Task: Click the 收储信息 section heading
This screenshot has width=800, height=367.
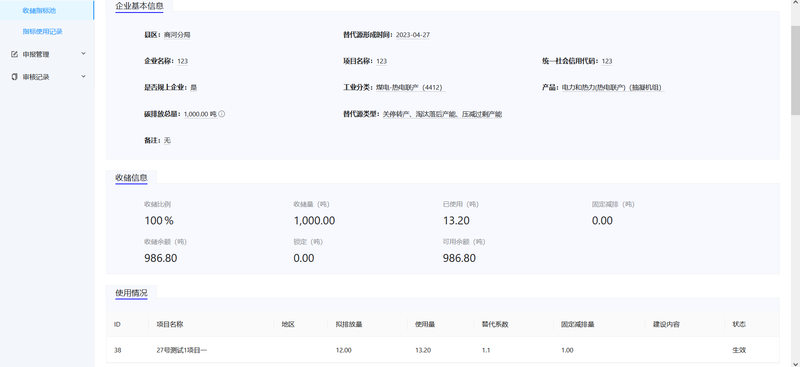Action: tap(132, 178)
